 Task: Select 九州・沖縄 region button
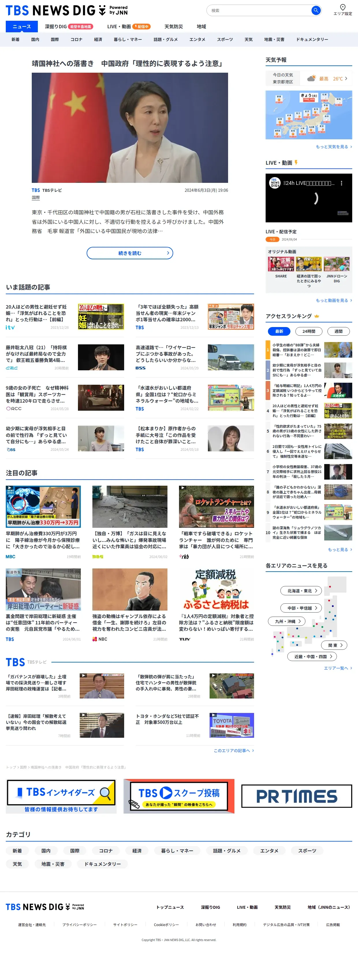pos(287,621)
